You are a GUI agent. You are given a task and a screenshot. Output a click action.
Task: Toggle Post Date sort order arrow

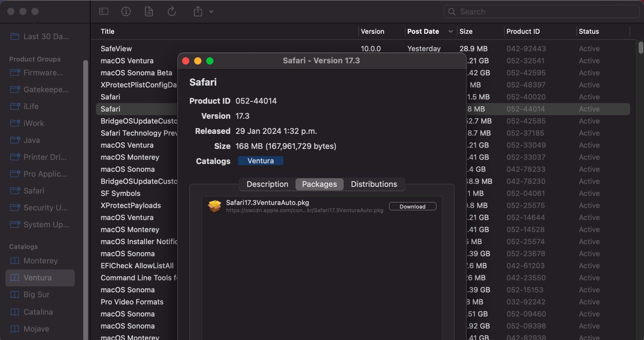[x=450, y=32]
